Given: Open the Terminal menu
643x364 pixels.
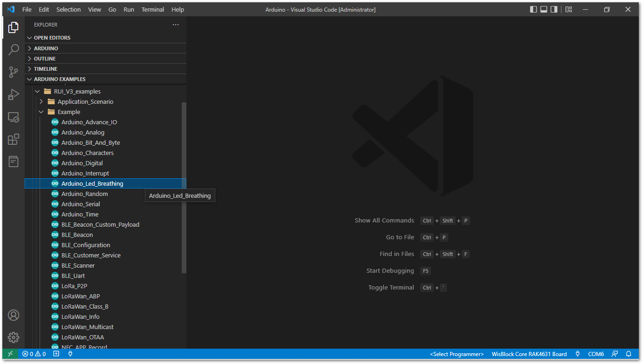Looking at the screenshot, I should tap(153, 9).
